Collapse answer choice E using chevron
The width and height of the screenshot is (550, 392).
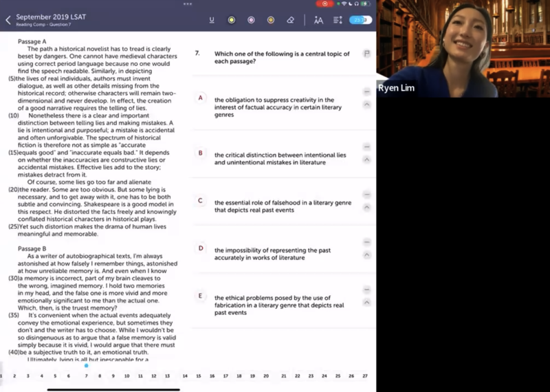click(366, 302)
